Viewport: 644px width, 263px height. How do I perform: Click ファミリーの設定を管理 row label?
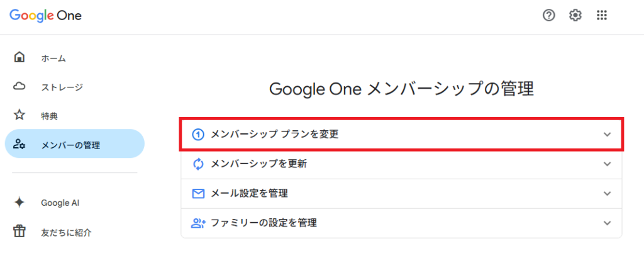264,223
